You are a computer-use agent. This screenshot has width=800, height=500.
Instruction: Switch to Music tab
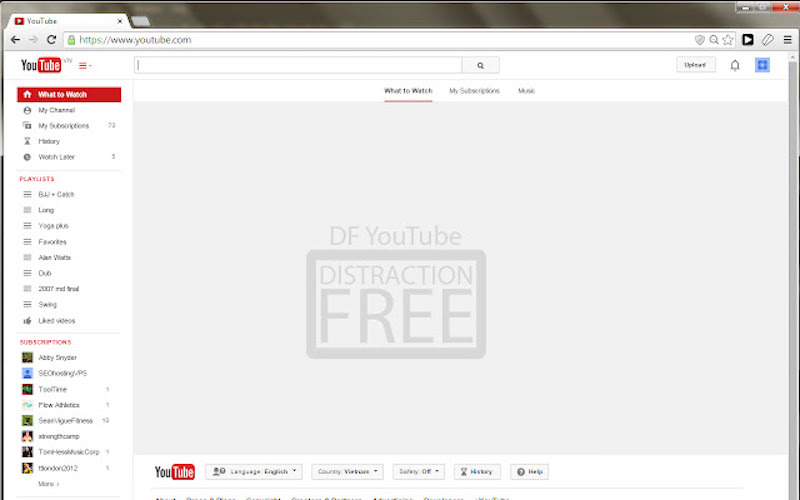tap(527, 91)
